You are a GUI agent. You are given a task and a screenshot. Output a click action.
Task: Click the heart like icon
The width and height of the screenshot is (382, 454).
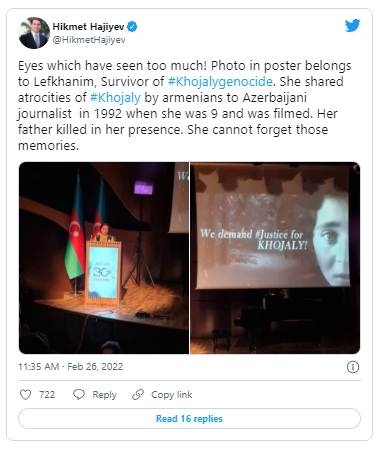[x=25, y=395]
